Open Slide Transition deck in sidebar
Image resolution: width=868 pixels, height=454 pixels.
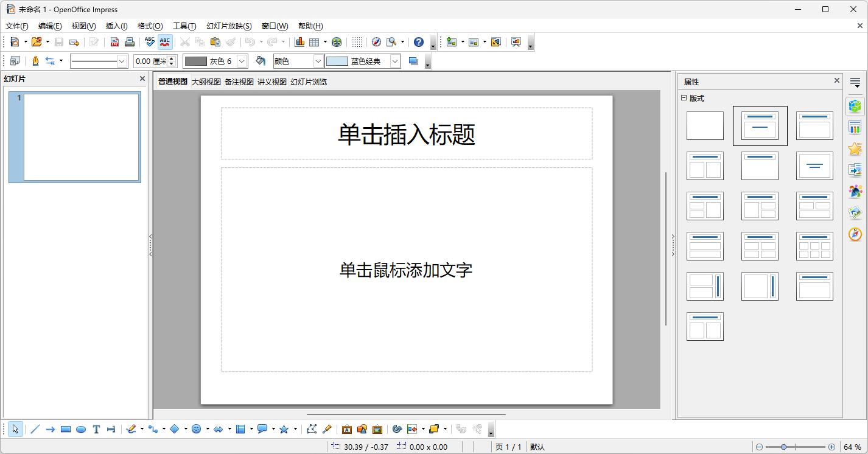point(855,170)
